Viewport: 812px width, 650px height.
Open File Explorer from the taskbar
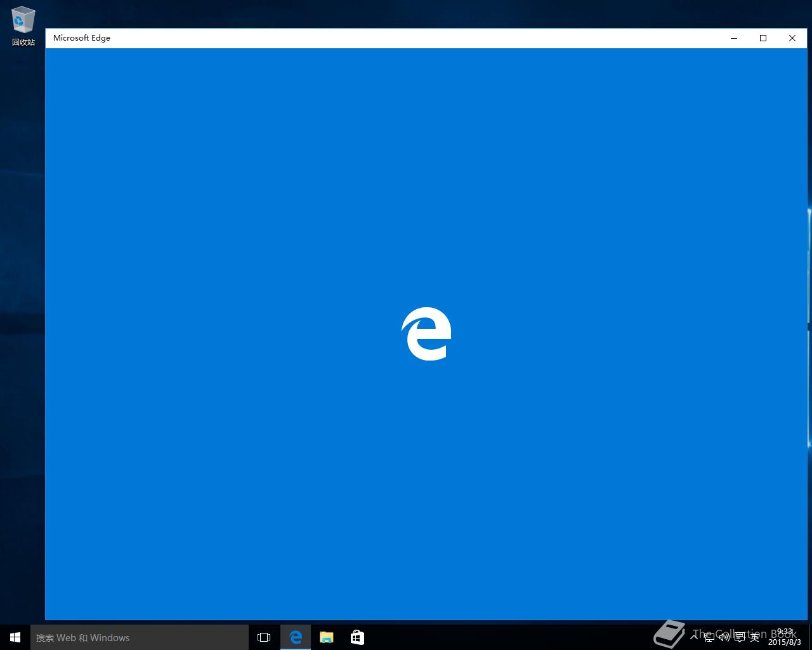click(x=326, y=637)
